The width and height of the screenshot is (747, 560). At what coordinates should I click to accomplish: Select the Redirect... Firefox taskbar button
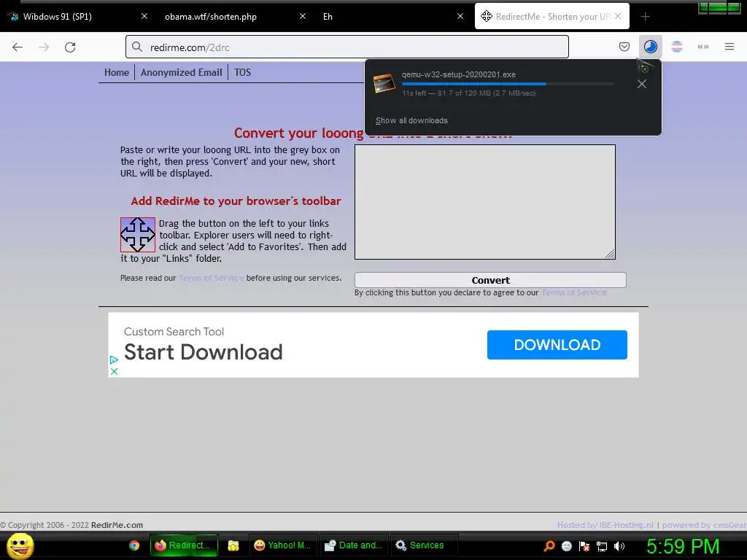184,545
